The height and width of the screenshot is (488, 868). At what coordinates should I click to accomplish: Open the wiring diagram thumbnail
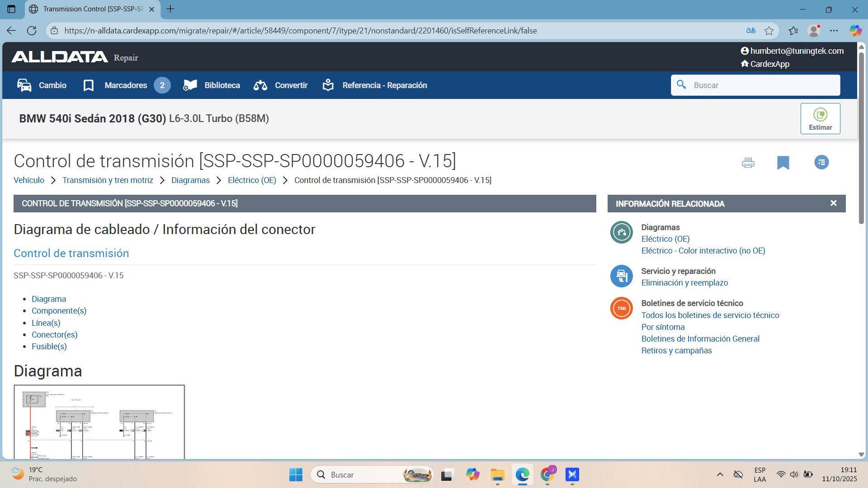click(x=99, y=422)
